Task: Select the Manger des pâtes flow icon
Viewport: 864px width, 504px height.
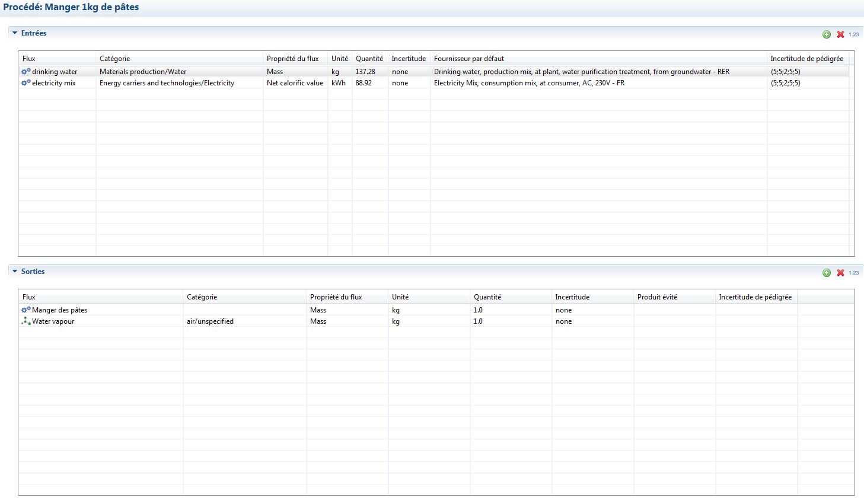Action: (26, 310)
